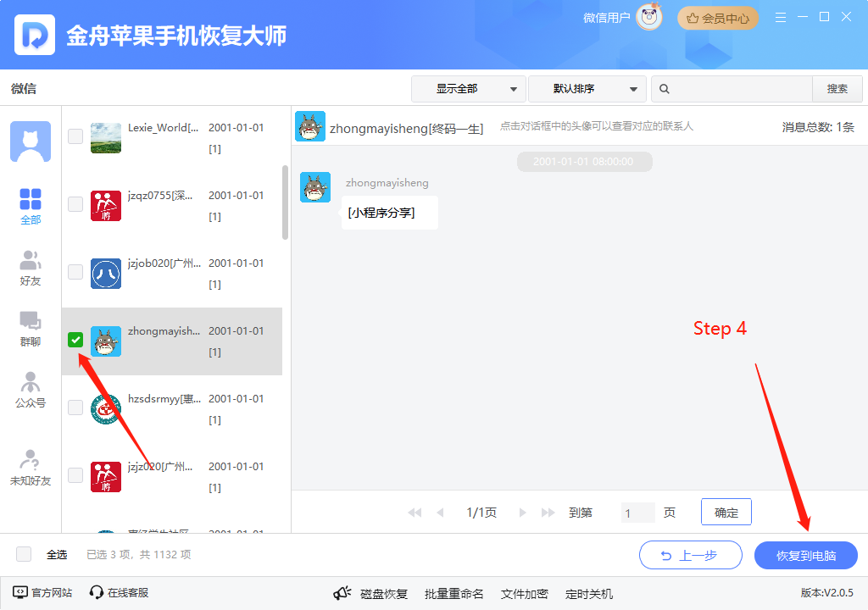
Task: Click the conversation header Totoro avatar
Action: [x=310, y=126]
